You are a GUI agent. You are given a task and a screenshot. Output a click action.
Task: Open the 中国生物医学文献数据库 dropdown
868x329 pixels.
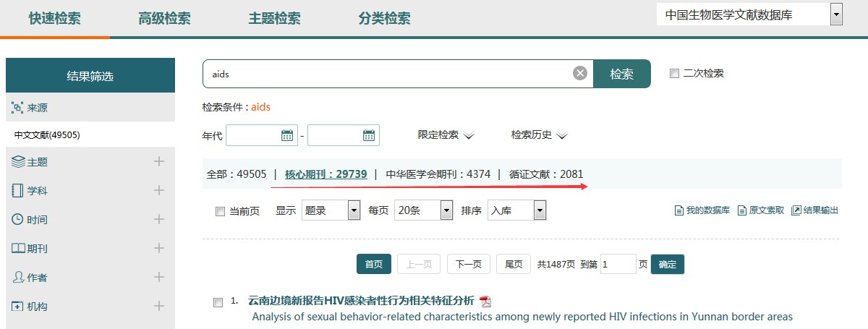click(837, 14)
